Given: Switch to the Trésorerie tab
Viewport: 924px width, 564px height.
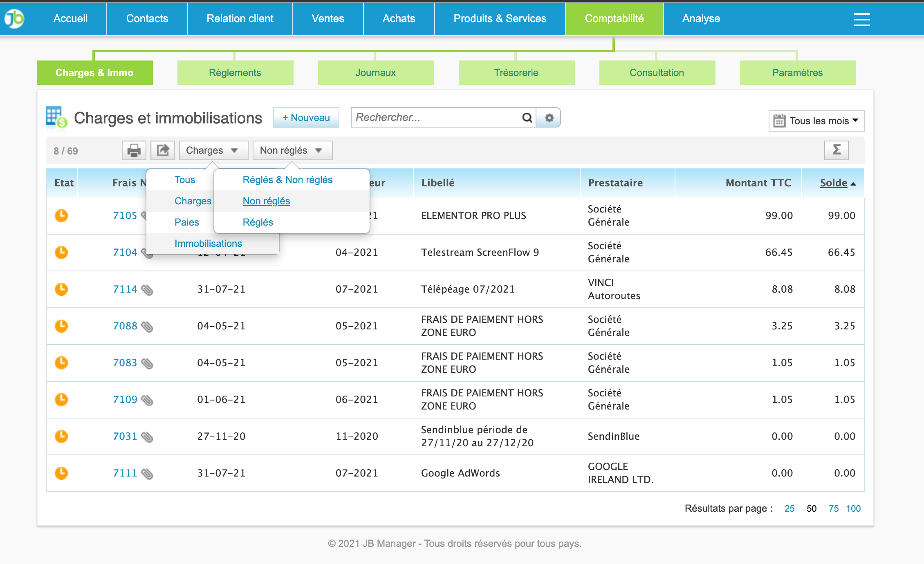Looking at the screenshot, I should [x=516, y=72].
